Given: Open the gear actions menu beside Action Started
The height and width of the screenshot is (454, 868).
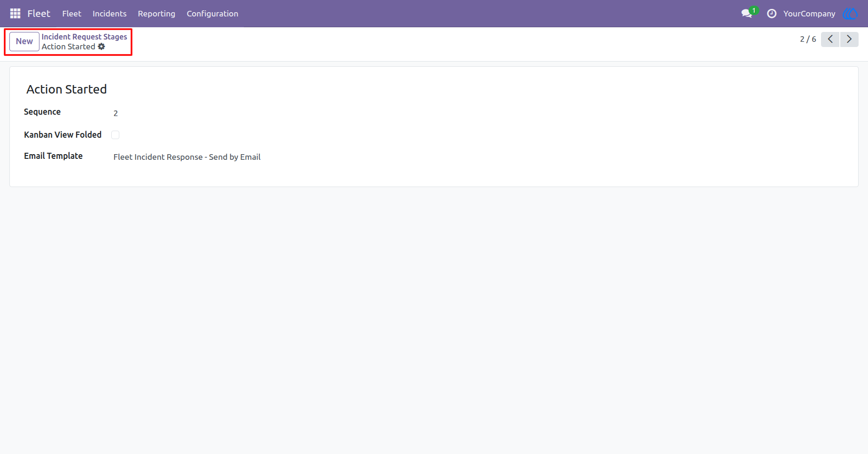Looking at the screenshot, I should [101, 47].
